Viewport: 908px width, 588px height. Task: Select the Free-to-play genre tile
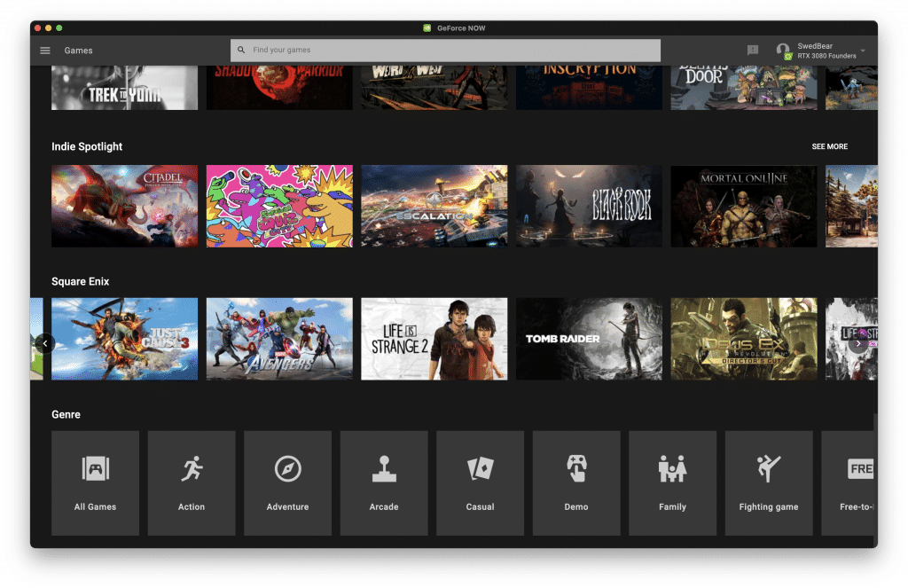848,483
